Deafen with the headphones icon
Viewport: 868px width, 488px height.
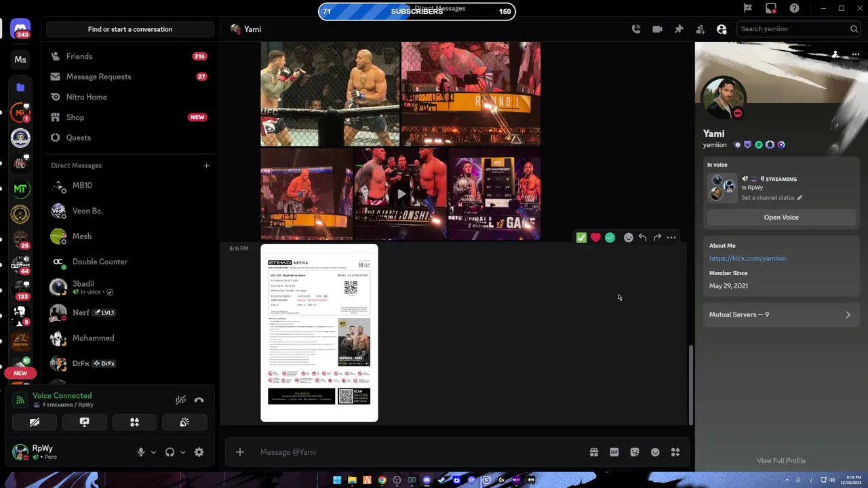[x=170, y=452]
